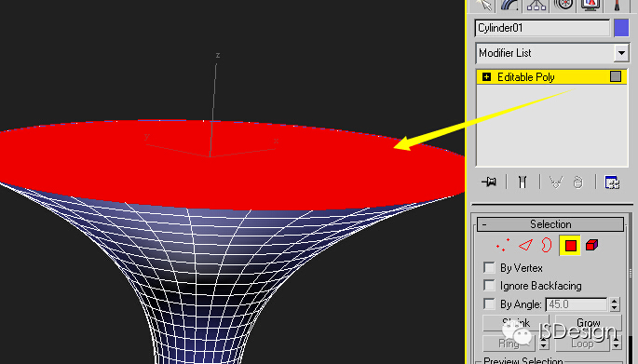Open the blue object color swatch
638x364 pixels.
621,28
